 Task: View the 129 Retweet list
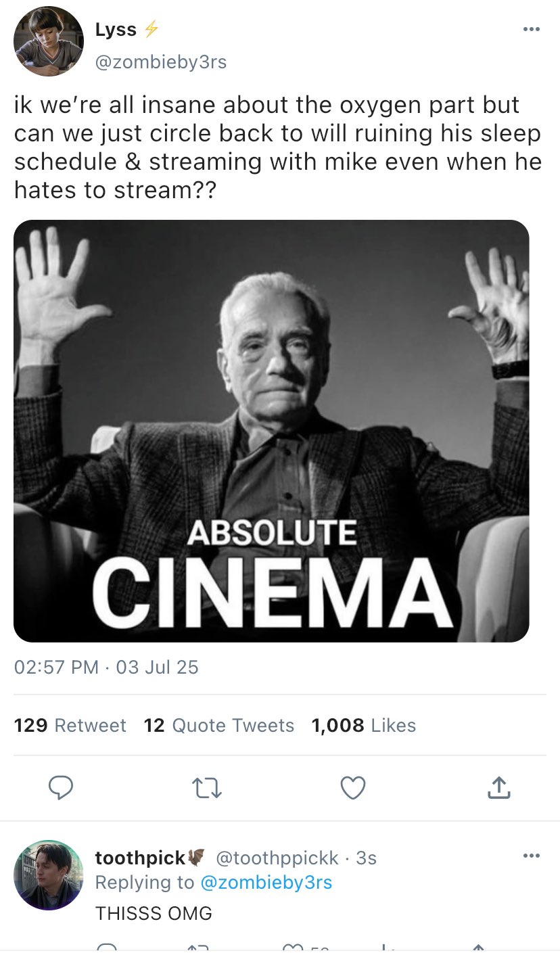pyautogui.click(x=70, y=726)
